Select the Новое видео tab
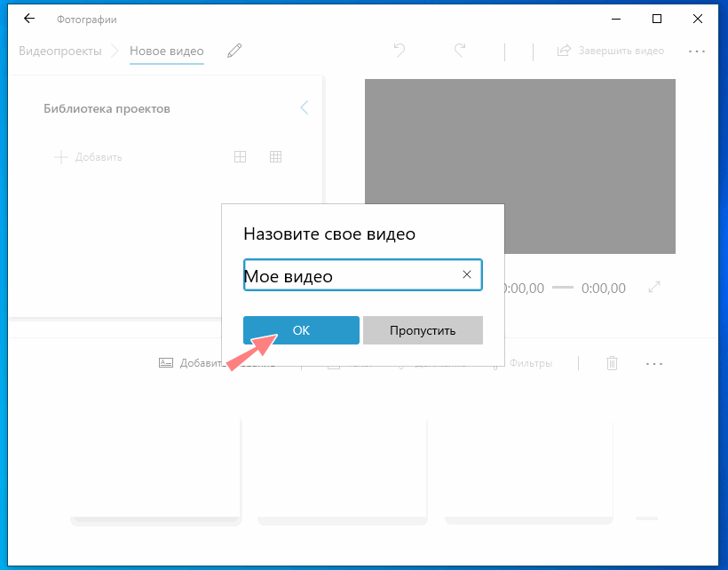This screenshot has width=728, height=570. click(167, 51)
